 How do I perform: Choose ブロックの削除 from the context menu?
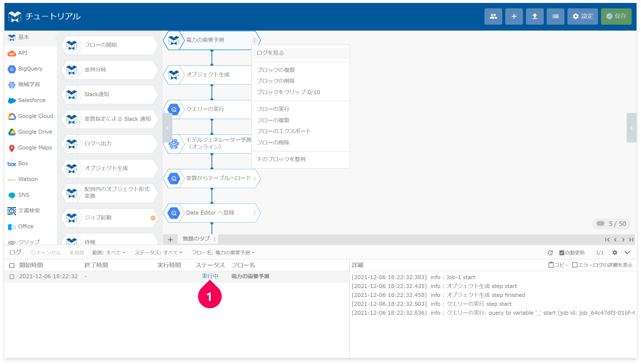click(x=301, y=81)
